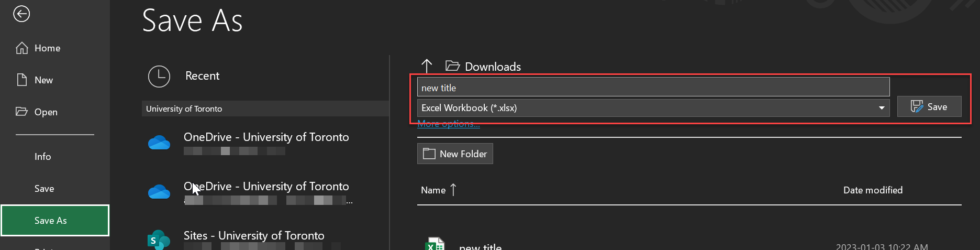Viewport: 980px width, 250px height.
Task: Select the Save As tab
Action: pos(54,221)
